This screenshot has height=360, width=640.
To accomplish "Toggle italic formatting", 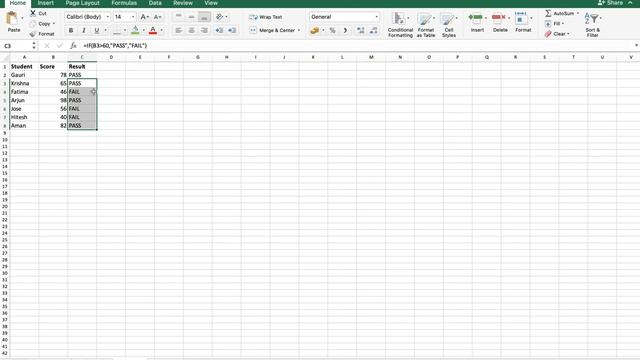I will click(84, 30).
